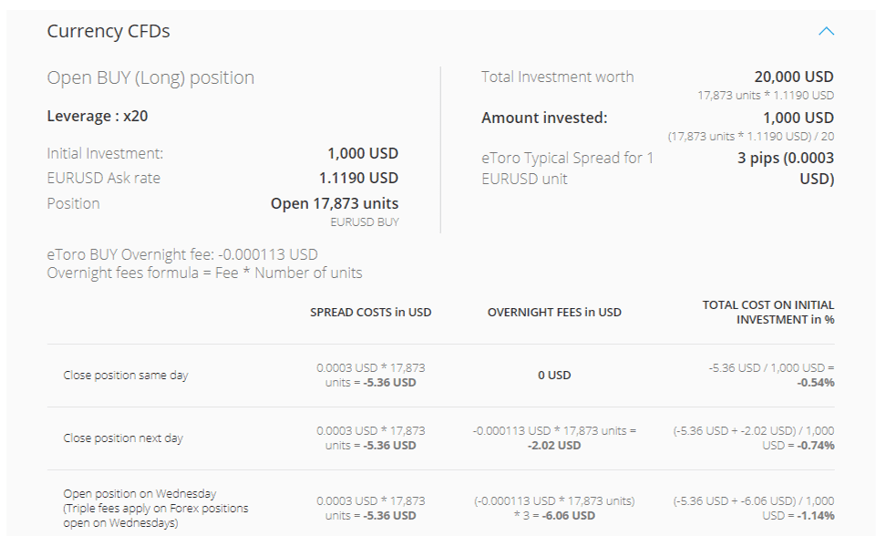This screenshot has width=884, height=548.
Task: Select the 3 pips typical spread value
Action: click(x=785, y=168)
